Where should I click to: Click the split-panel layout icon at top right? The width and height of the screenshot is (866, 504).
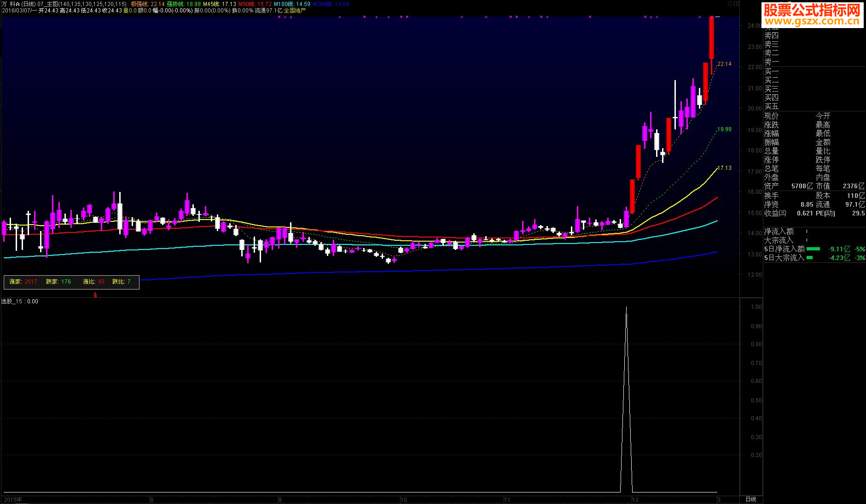(736, 4)
